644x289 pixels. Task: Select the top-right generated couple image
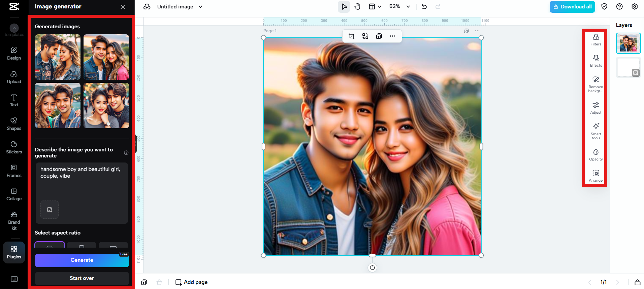click(106, 57)
